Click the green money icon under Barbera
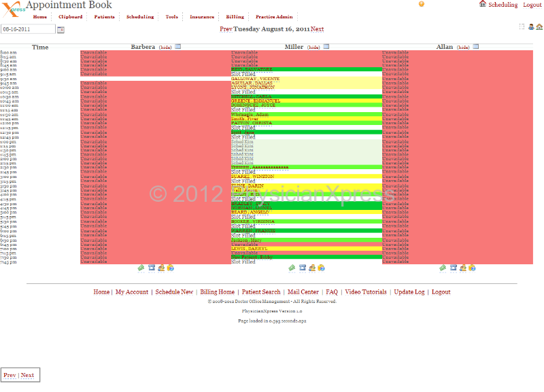The height and width of the screenshot is (392, 544). 141,268
